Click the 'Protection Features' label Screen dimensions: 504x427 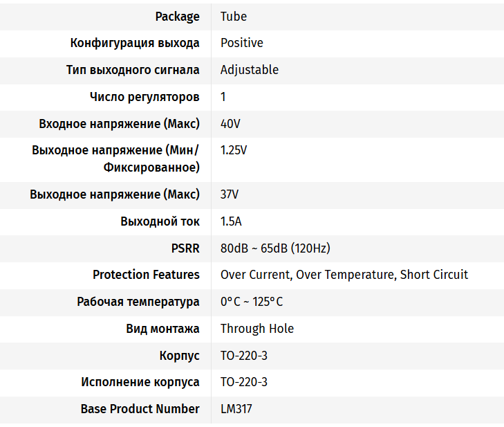tap(146, 275)
